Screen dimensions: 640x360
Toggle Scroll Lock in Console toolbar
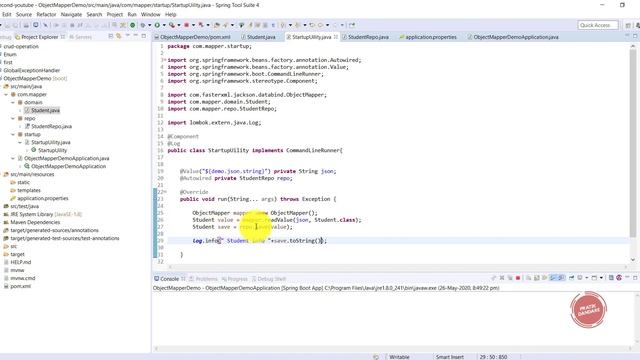coord(536,278)
